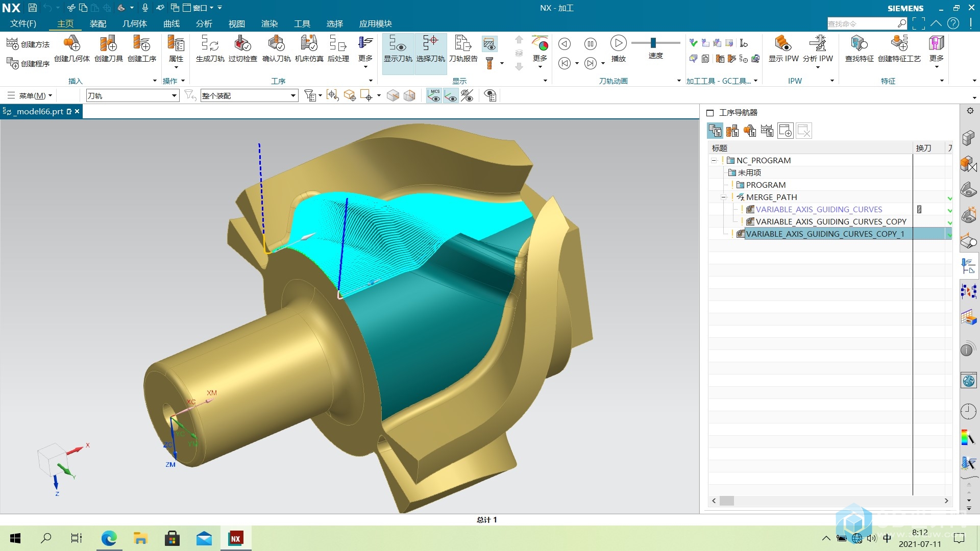The image size is (980, 551).
Task: Open the 菜单(M) dropdown
Action: (x=30, y=95)
